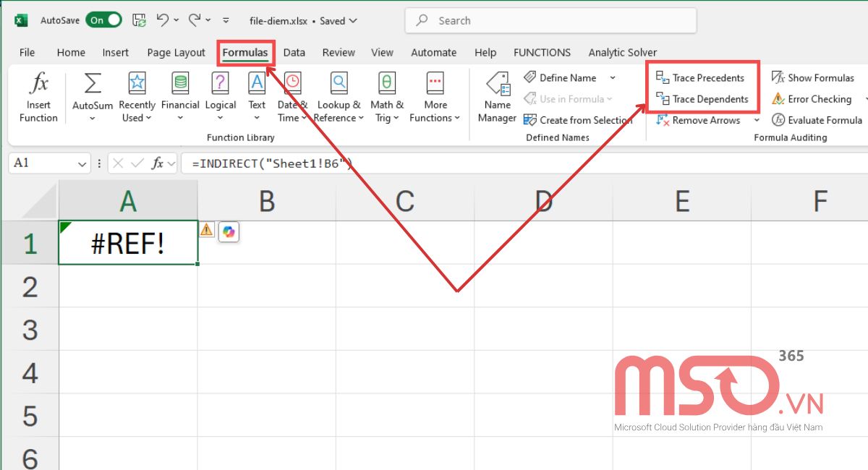Open More Functions menu
Viewport: 868px width, 470px height.
pyautogui.click(x=435, y=96)
